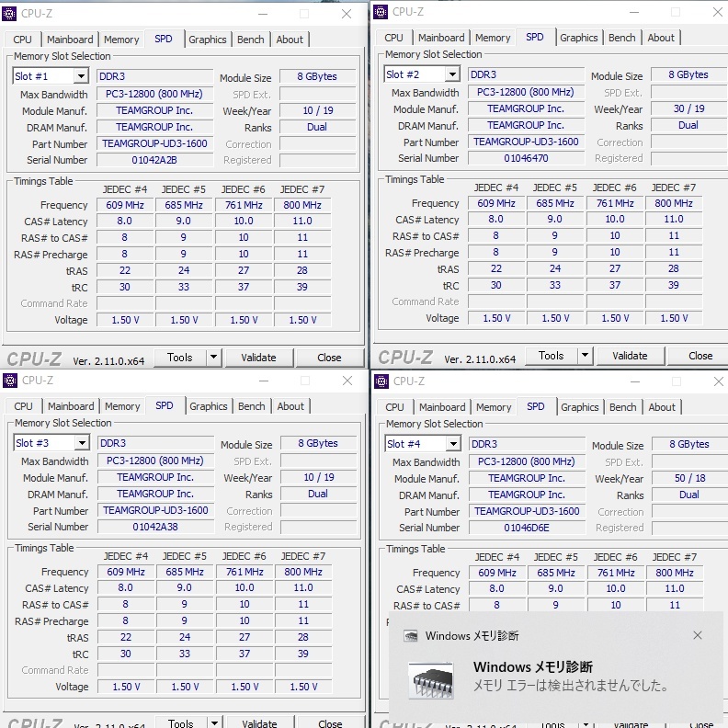This screenshot has height=728, width=728.
Task: Click the Week/Year value 50 / 18
Action: (690, 478)
